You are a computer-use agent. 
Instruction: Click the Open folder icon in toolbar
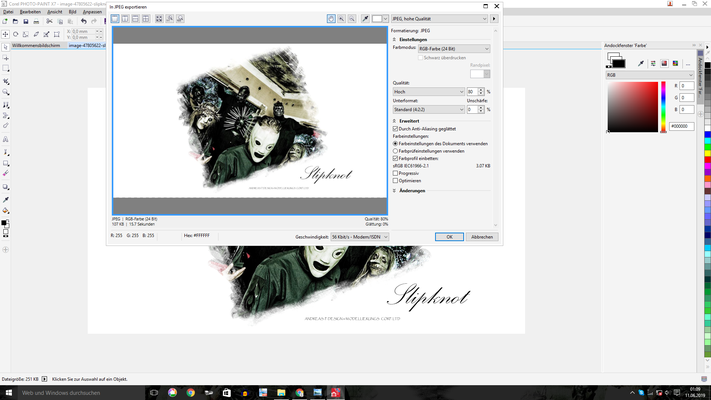point(15,21)
